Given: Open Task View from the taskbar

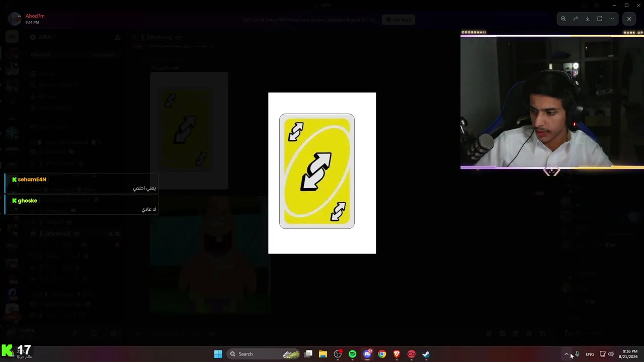Looking at the screenshot, I should coord(308,354).
